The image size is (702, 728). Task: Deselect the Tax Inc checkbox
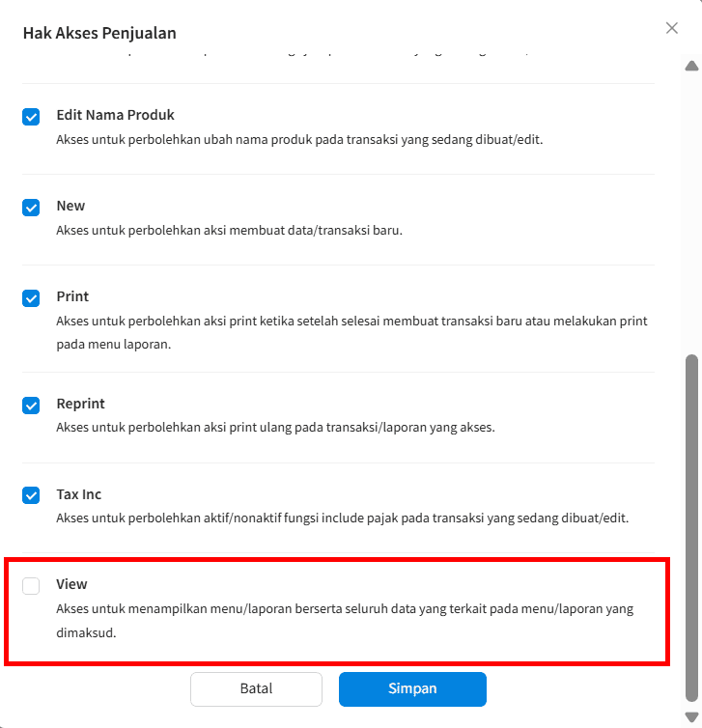[x=31, y=496]
